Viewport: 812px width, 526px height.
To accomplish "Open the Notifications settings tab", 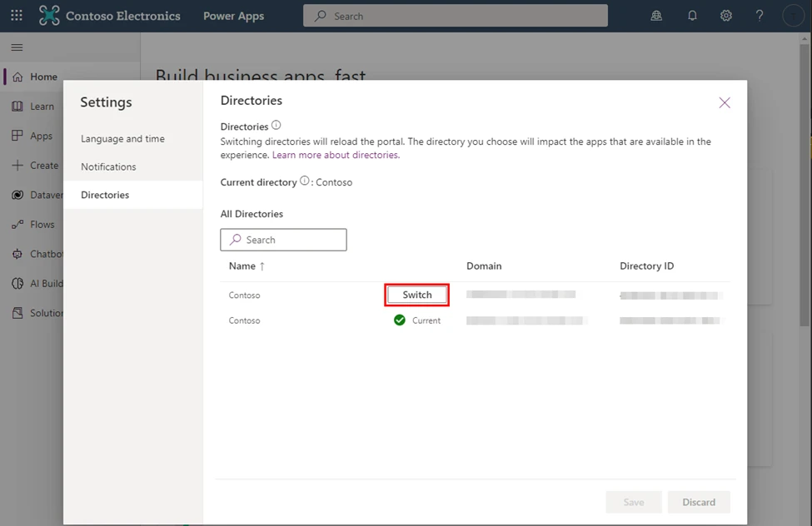I will tap(108, 166).
